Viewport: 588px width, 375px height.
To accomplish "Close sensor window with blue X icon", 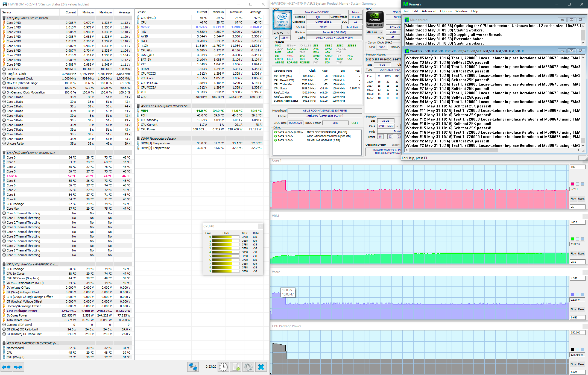I will pos(261,367).
